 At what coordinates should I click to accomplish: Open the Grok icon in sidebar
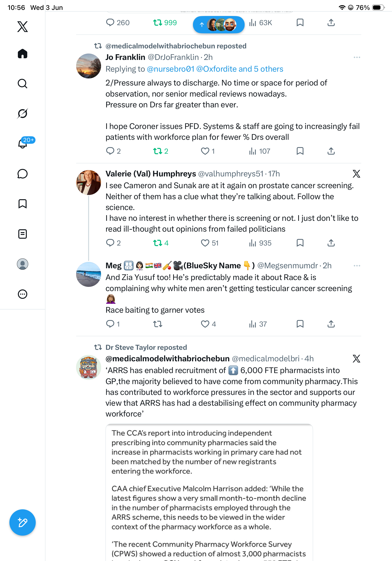23,113
